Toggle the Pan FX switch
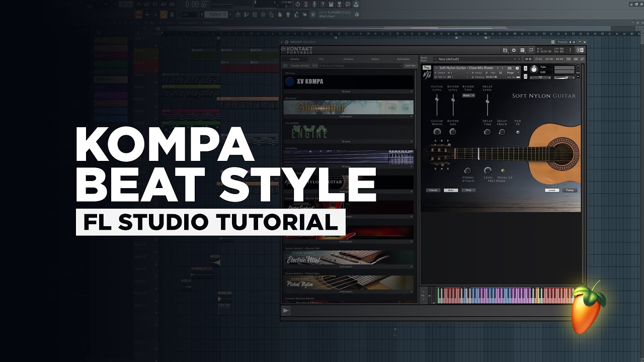Viewport: 644px width, 362px height. pos(518,132)
